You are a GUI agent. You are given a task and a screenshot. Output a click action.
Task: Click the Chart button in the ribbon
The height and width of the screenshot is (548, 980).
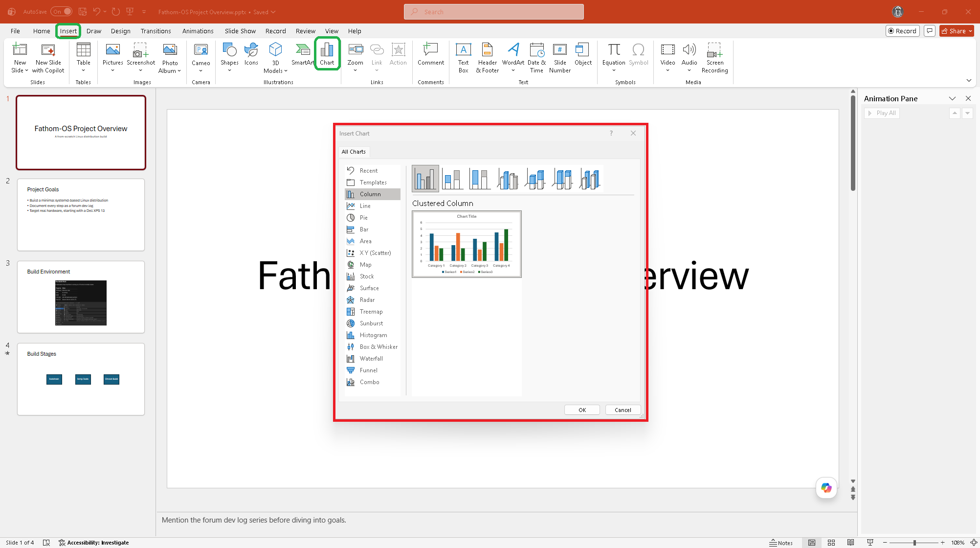[x=327, y=54]
